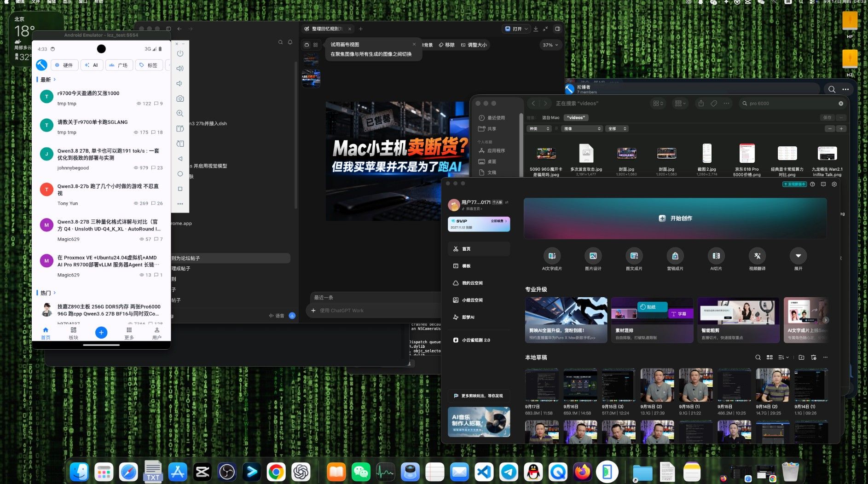Click 移除 in ChatGPT image toolbar
The height and width of the screenshot is (484, 868).
(446, 45)
